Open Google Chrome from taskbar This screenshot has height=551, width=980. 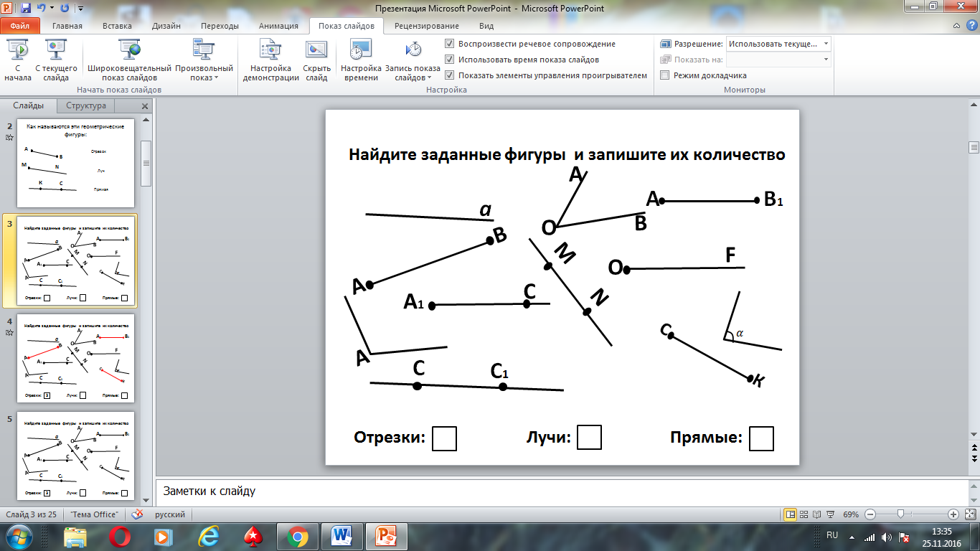click(297, 537)
